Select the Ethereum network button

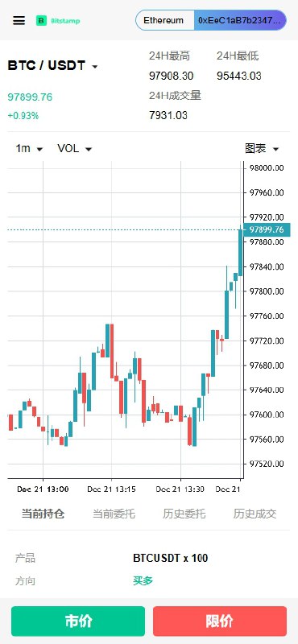[x=164, y=21]
